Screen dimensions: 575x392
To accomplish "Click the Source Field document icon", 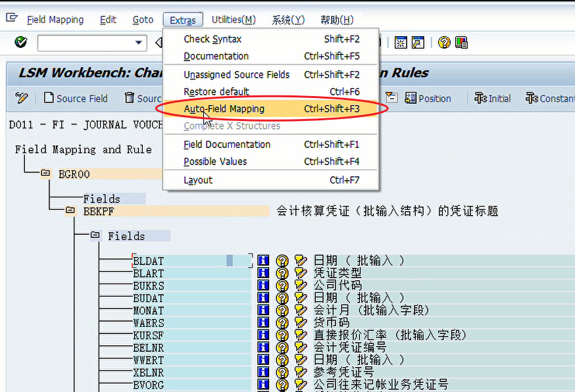I will click(x=49, y=97).
